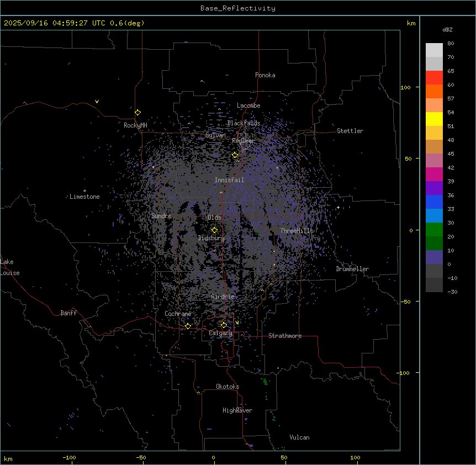Click the Sylvan city label
The width and height of the screenshot is (476, 465).
coord(215,135)
